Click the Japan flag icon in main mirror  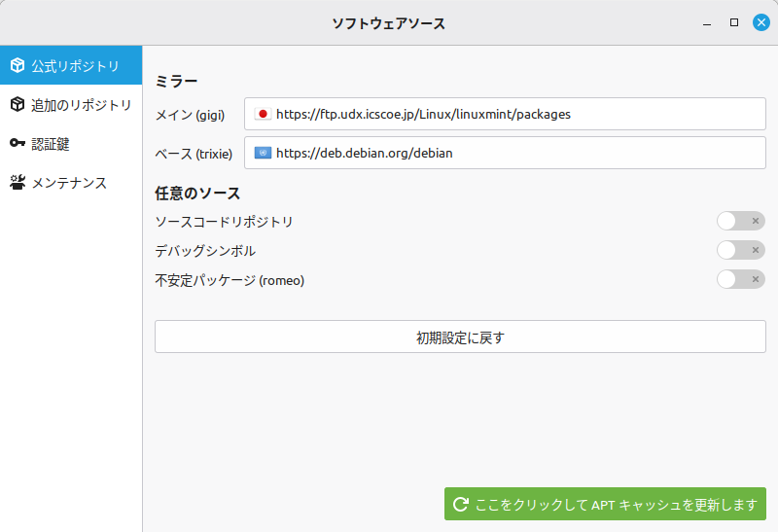click(262, 114)
